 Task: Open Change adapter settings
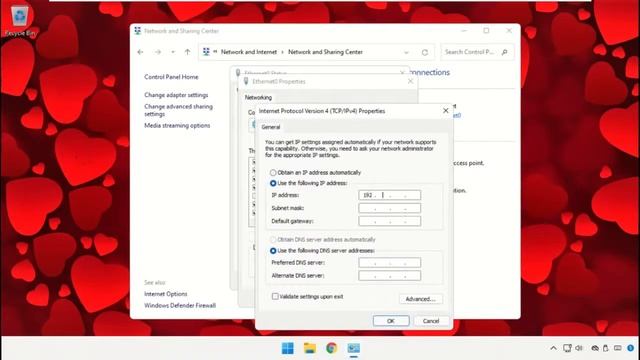(176, 95)
